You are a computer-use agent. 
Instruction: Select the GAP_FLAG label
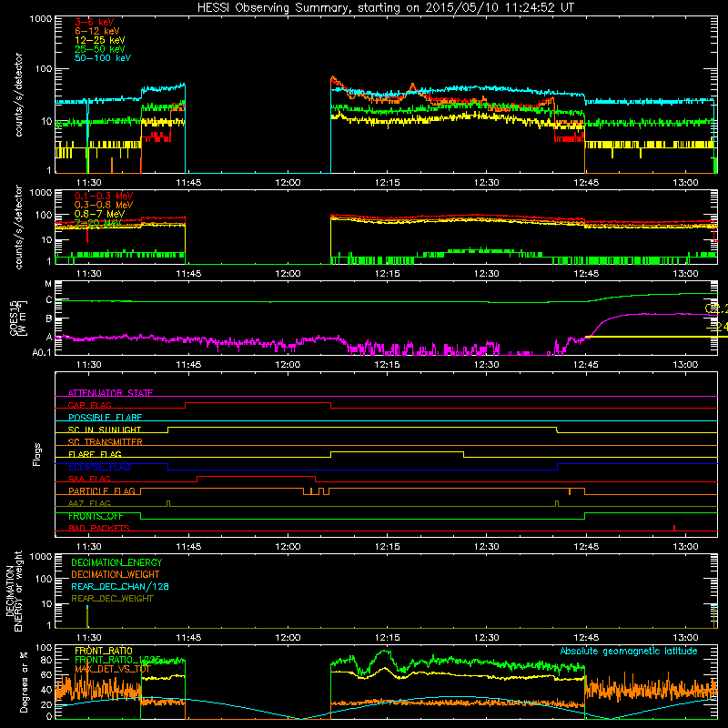tap(89, 405)
